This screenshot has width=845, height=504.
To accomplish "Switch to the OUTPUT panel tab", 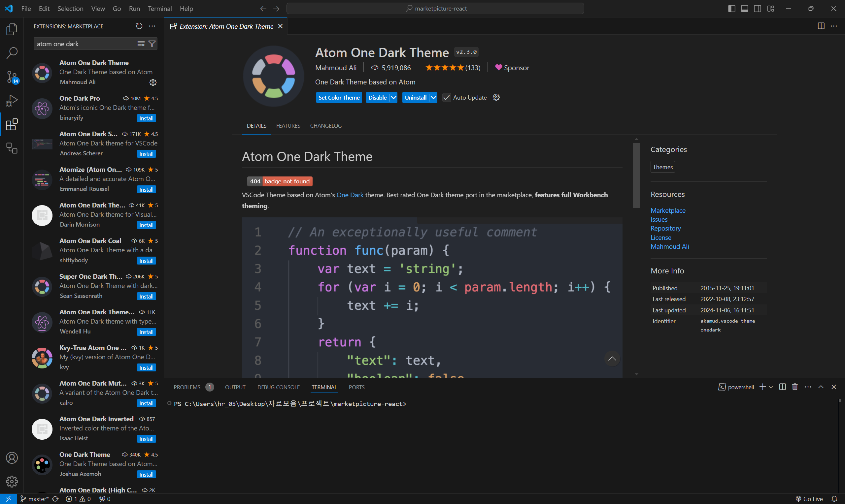I will point(235,387).
